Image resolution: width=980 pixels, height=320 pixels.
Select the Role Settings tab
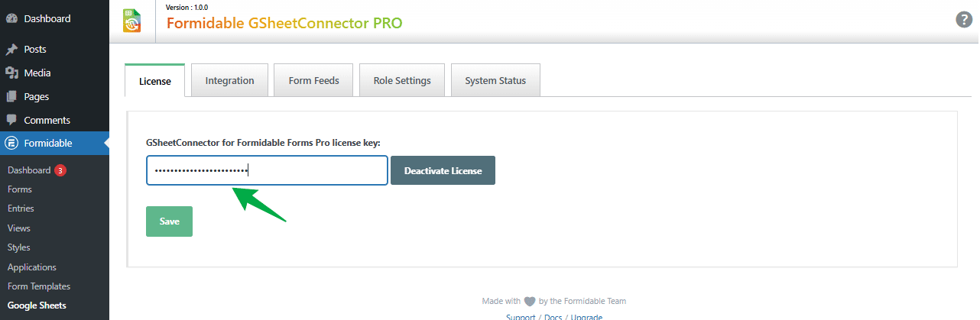pyautogui.click(x=402, y=80)
